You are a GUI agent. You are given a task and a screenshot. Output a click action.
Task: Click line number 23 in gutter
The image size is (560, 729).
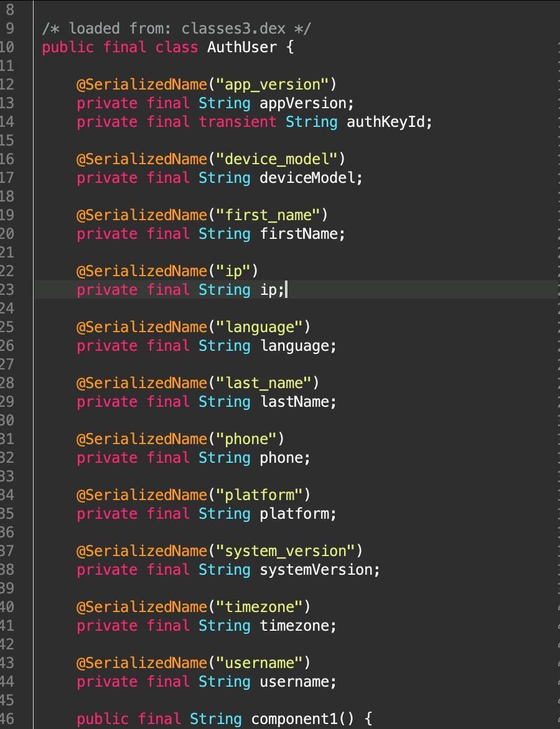[x=7, y=290]
